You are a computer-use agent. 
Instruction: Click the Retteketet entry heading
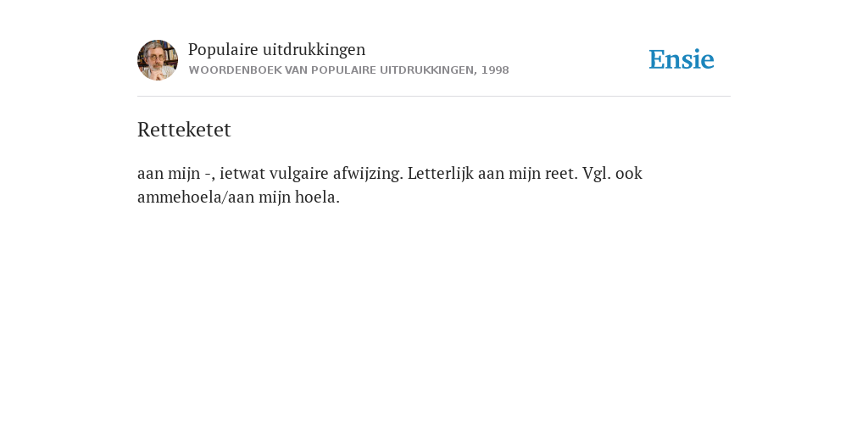tap(184, 130)
